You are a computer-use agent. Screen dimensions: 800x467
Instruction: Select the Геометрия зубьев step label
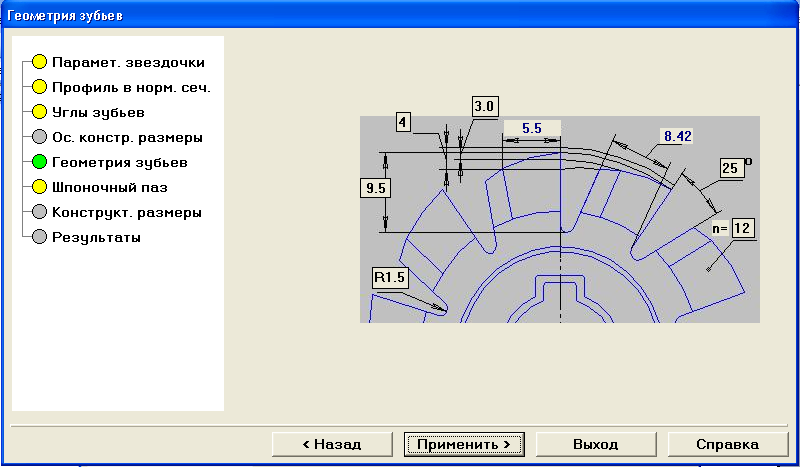point(120,162)
